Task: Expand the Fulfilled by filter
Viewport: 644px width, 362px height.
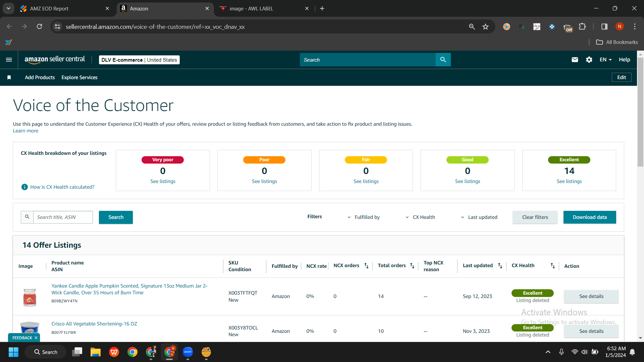Action: [x=364, y=217]
